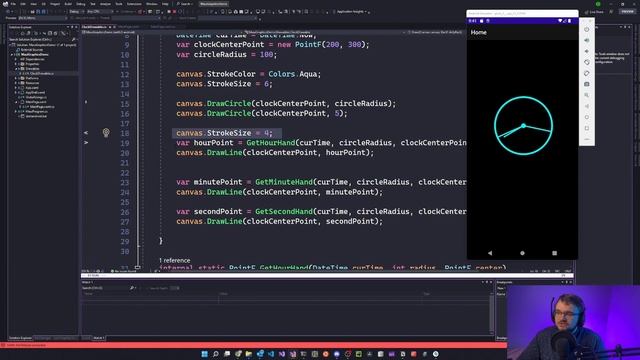Click line number 27 in the editor gutter
The height and width of the screenshot is (360, 640).
tap(124, 222)
